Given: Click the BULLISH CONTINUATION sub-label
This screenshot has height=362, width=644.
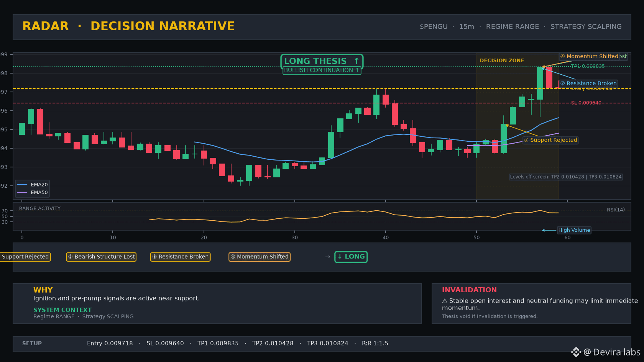Looking at the screenshot, I should 322,70.
